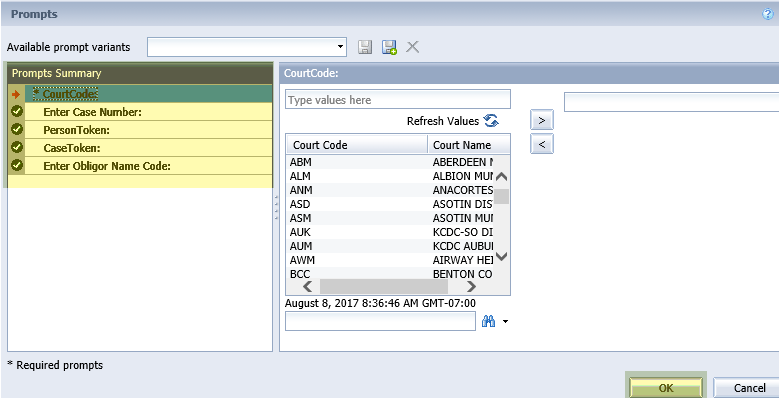
Task: Click the remove value '<' button
Action: tap(542, 144)
